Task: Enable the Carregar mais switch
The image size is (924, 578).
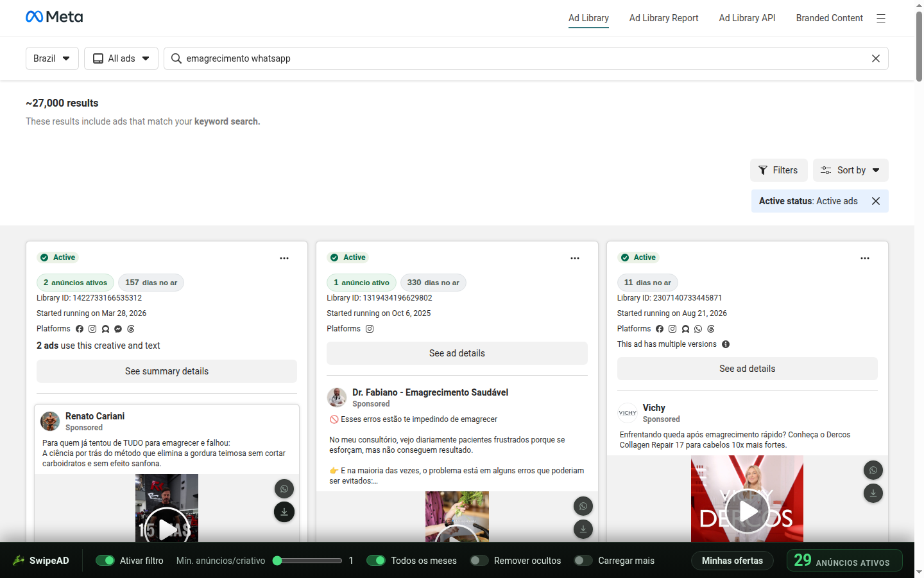Action: [583, 561]
